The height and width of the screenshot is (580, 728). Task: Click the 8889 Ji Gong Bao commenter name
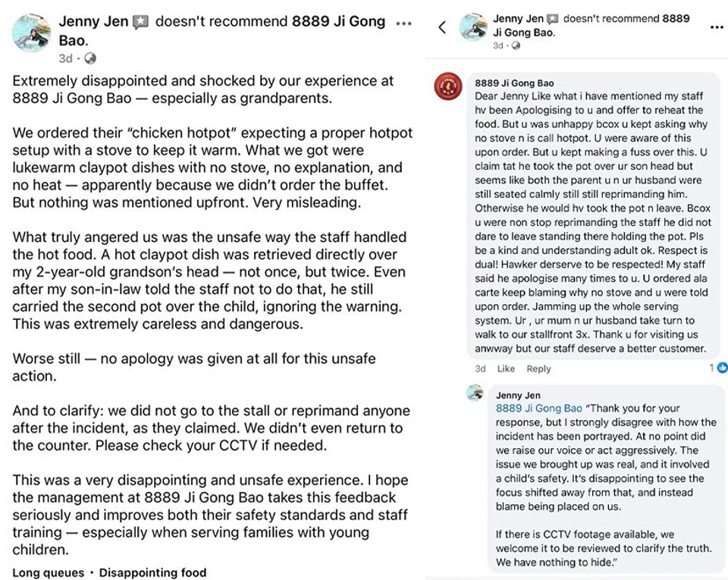point(514,83)
